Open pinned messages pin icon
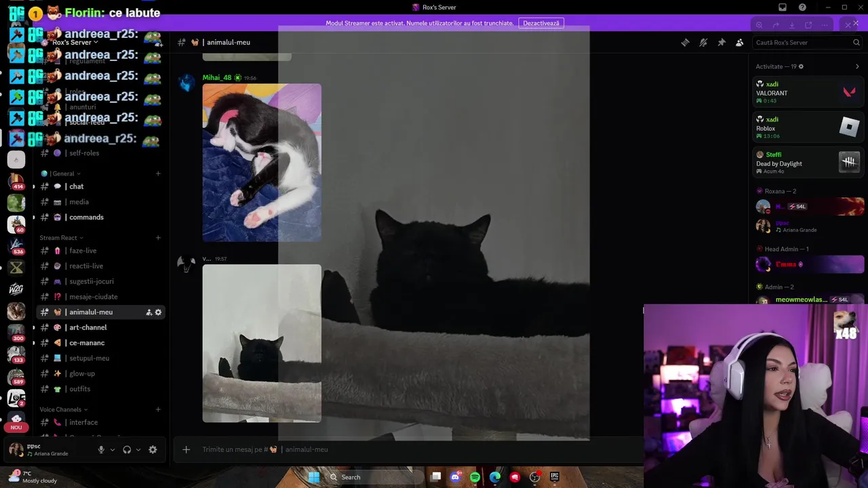Image resolution: width=868 pixels, height=488 pixels. point(722,42)
